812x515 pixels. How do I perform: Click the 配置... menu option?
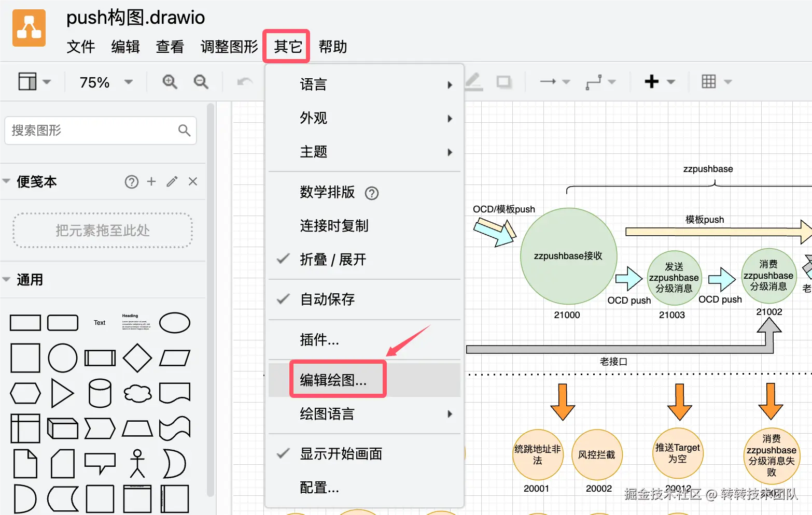(319, 487)
